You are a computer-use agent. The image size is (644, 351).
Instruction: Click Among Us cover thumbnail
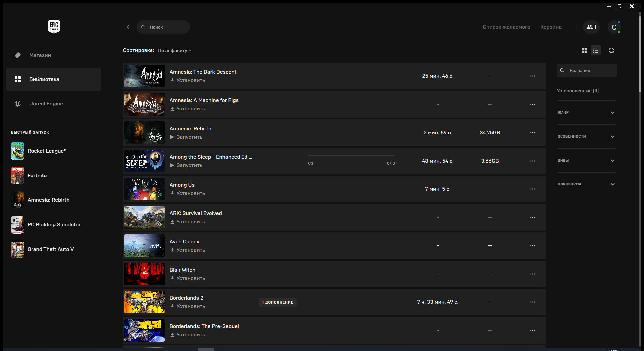(x=144, y=189)
